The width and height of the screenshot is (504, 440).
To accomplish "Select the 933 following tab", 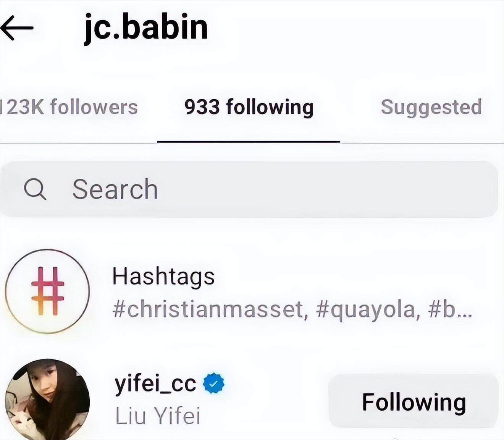I will (x=249, y=107).
